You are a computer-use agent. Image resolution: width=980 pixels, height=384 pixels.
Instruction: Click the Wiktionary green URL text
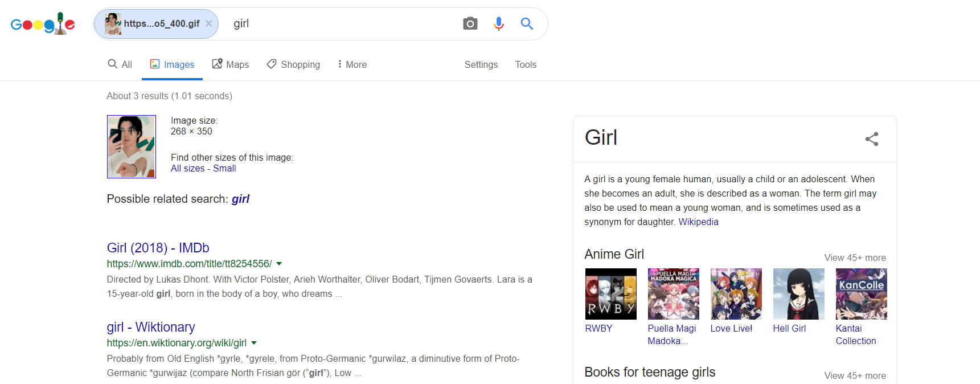click(177, 343)
